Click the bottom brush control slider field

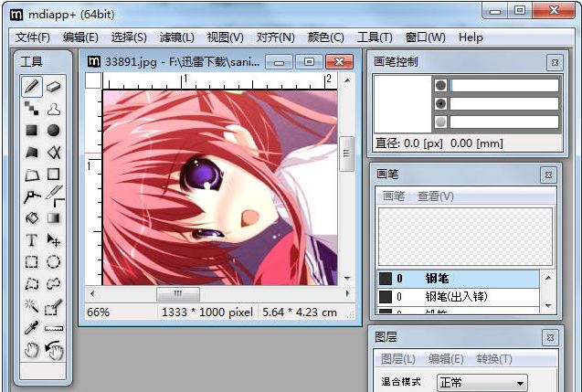click(x=504, y=122)
